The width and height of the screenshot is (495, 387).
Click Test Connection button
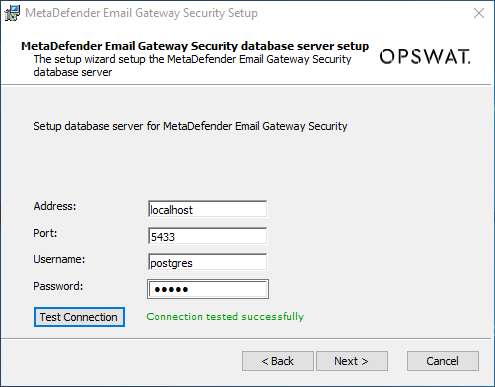(79, 317)
